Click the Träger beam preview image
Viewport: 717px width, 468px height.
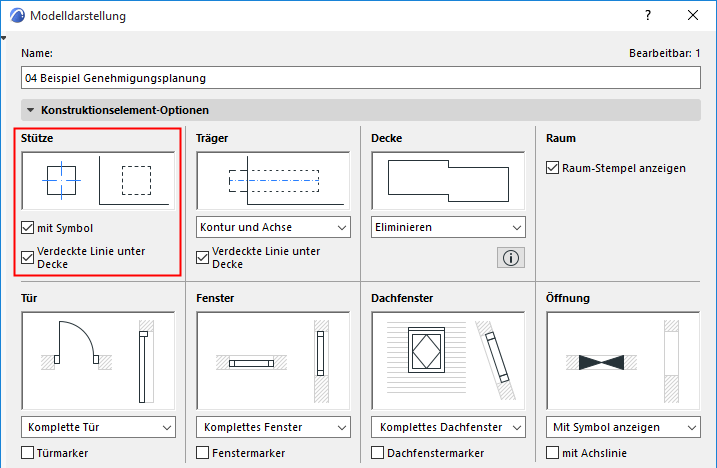tap(273, 179)
